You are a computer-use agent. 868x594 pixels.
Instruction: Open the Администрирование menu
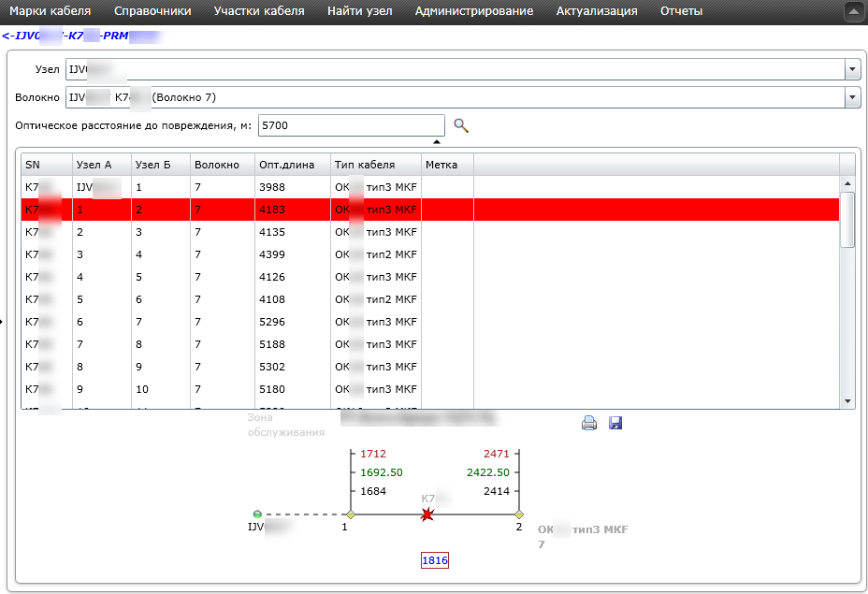[x=474, y=11]
